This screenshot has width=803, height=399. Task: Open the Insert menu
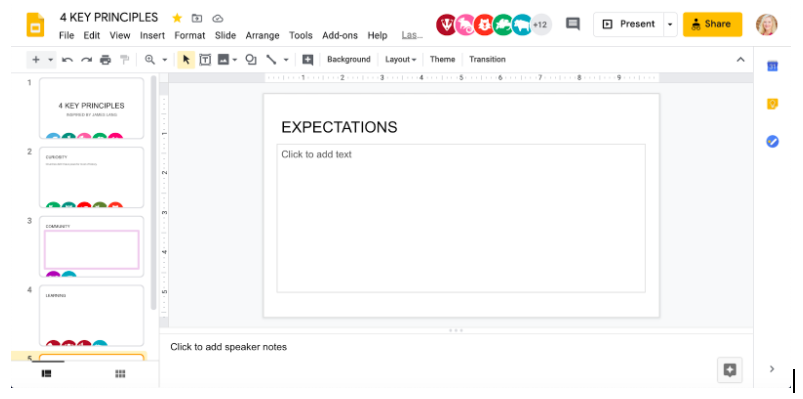point(153,35)
